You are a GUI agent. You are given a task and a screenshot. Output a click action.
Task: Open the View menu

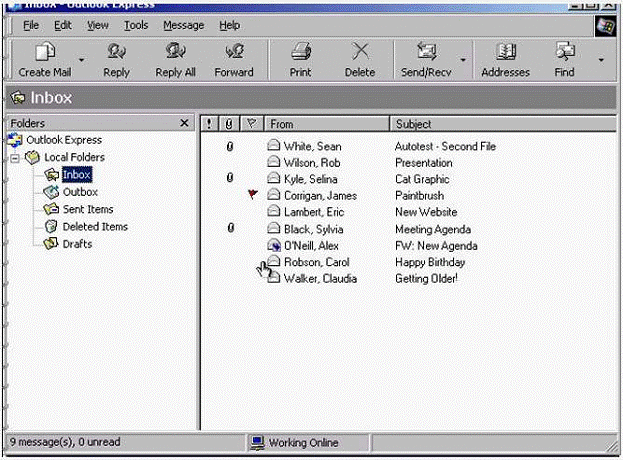(x=98, y=25)
